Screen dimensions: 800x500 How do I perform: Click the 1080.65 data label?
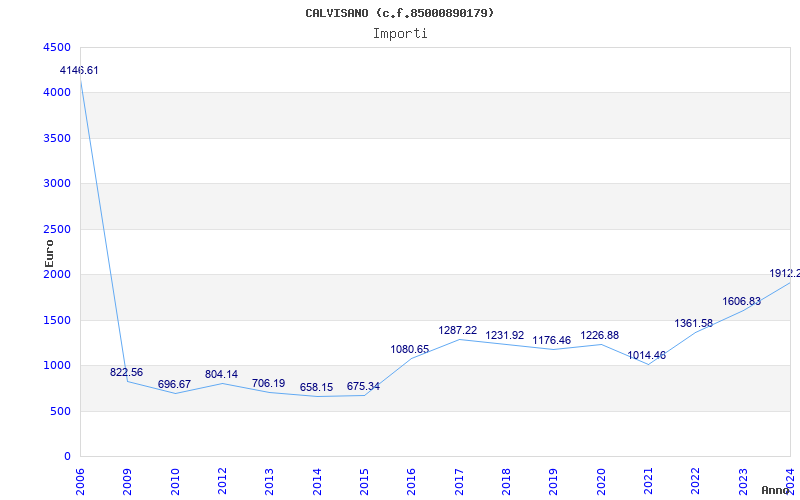tap(410, 349)
